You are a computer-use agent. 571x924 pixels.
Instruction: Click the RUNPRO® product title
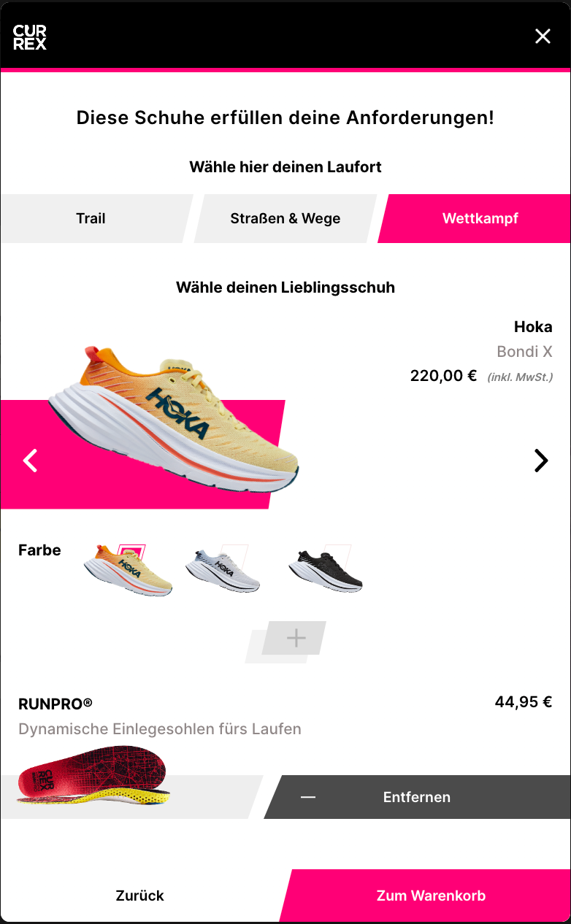point(55,704)
